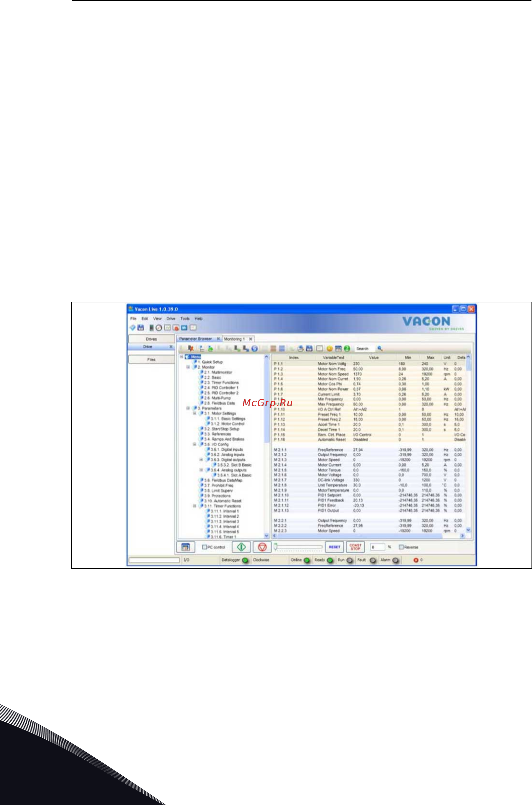
Task: Click the floppy save icon in parameter toolbar
Action: coord(309,349)
